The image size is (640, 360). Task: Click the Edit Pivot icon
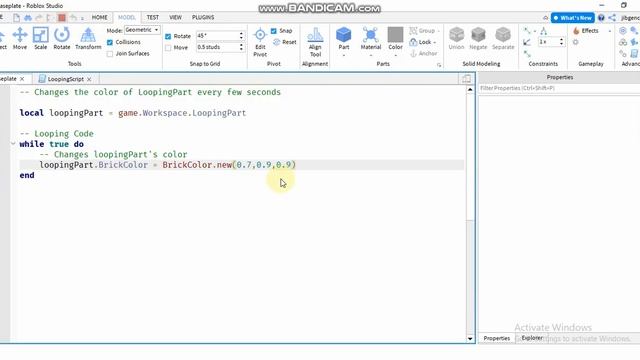(x=260, y=35)
